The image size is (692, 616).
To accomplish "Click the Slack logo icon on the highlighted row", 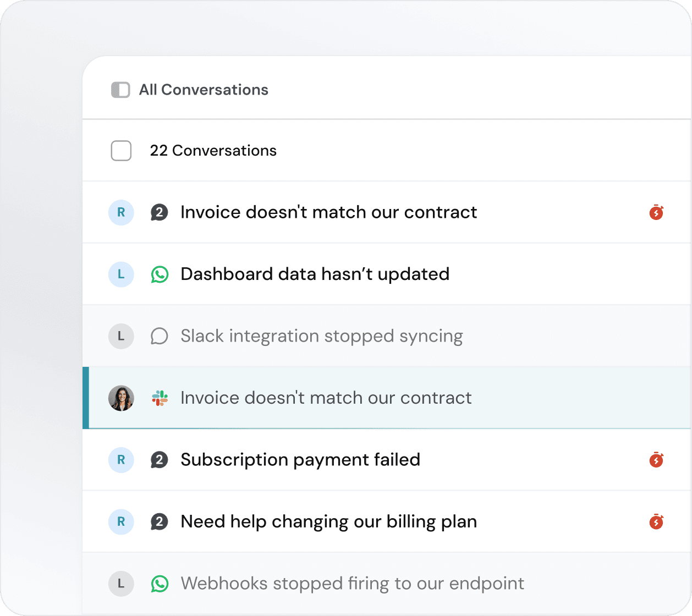I will click(x=160, y=398).
